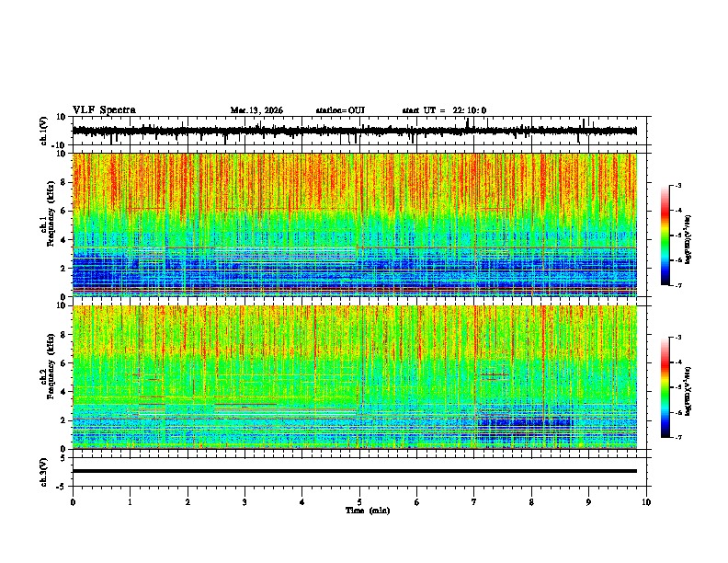Click inside the ch.2 spectrogram panel

click(355, 377)
